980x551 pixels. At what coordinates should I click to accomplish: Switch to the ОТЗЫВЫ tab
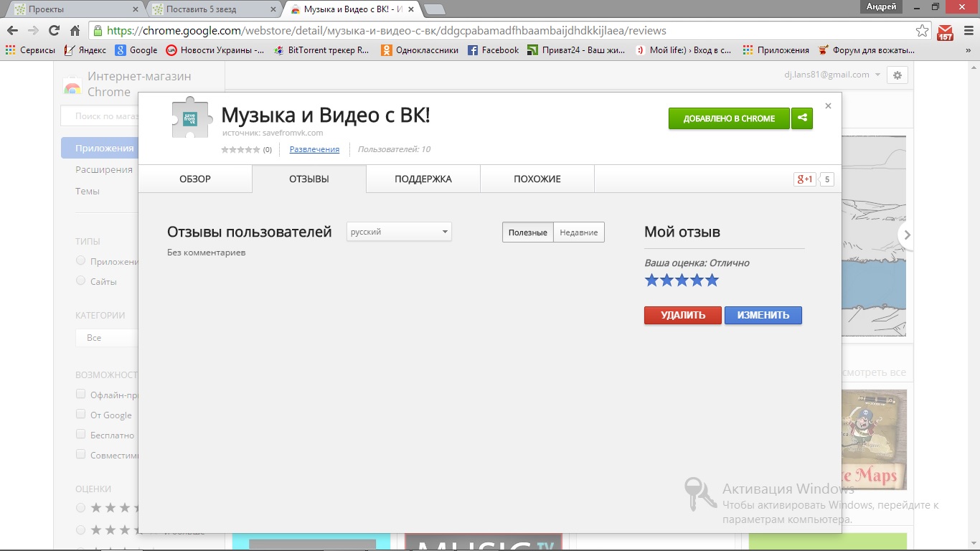(x=309, y=179)
